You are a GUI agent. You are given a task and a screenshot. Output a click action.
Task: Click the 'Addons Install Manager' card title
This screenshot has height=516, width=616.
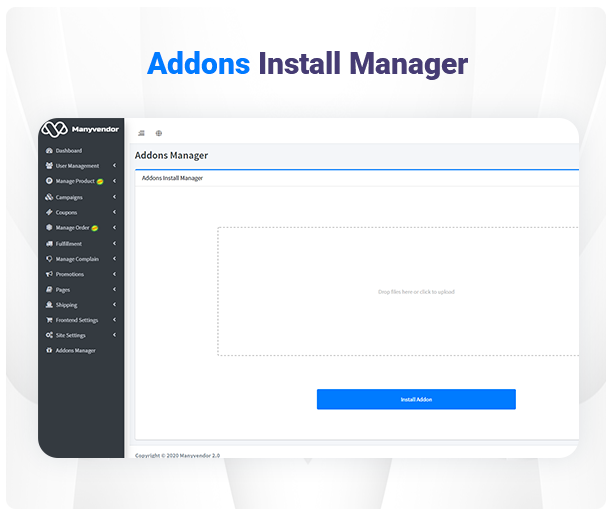(x=172, y=178)
